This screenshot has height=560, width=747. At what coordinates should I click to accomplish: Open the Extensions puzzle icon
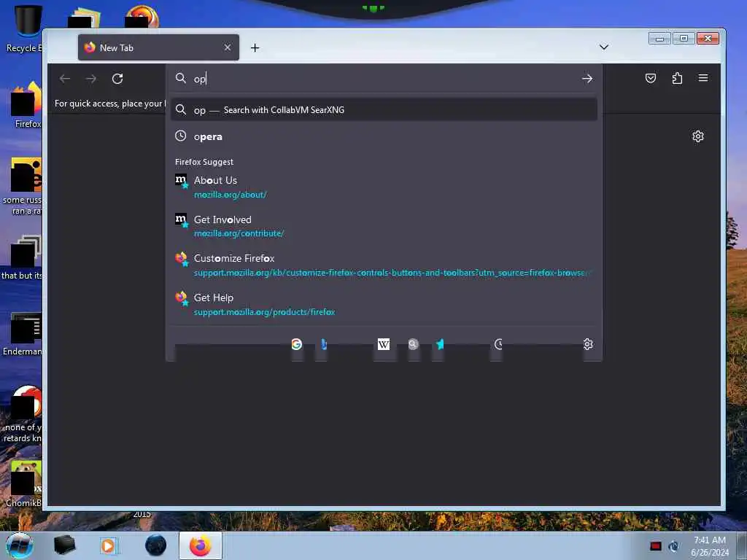click(677, 78)
